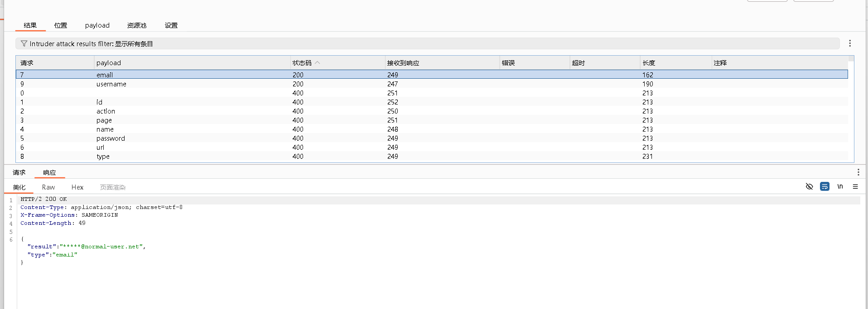
Task: Click the length value 231
Action: [x=647, y=156]
